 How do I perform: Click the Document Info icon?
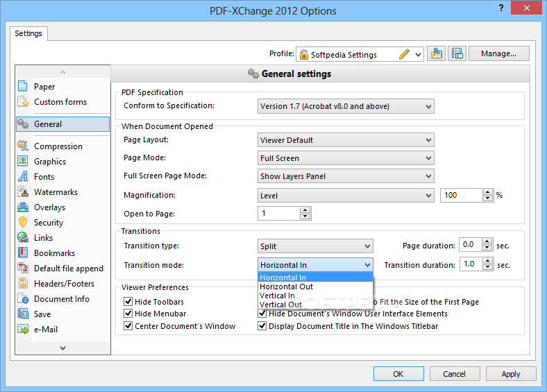(23, 298)
